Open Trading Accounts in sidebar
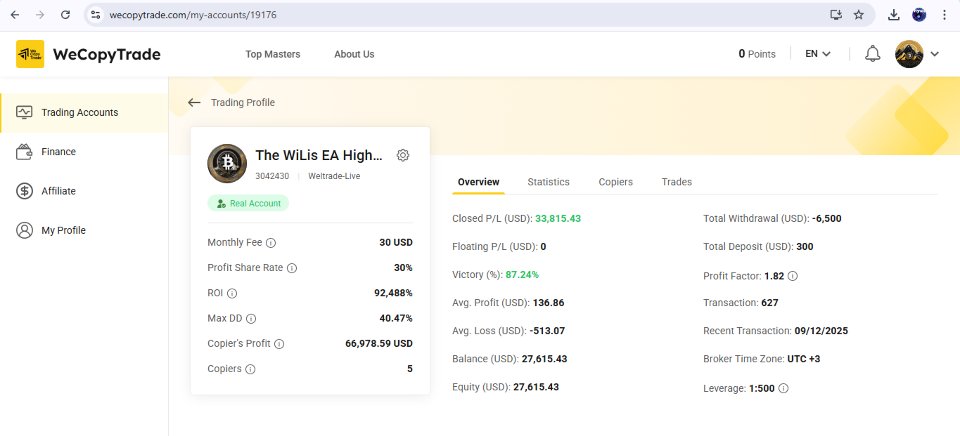Image resolution: width=960 pixels, height=436 pixels. (x=84, y=113)
